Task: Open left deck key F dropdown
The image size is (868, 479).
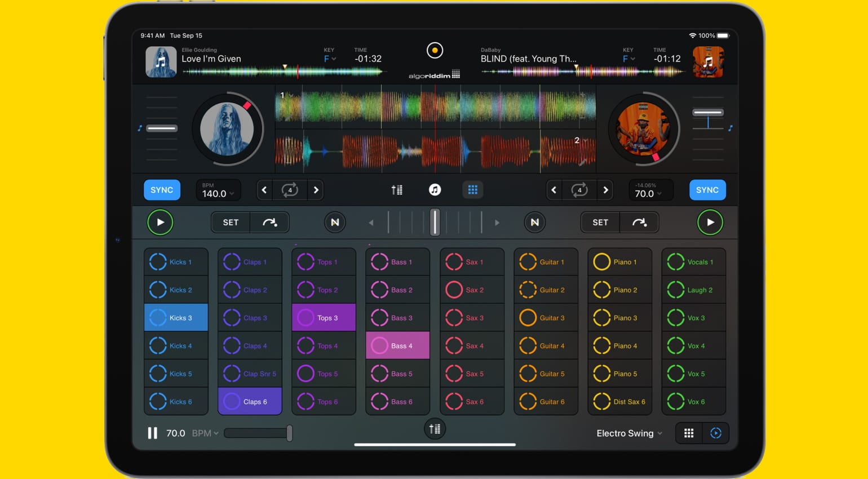Action: pyautogui.click(x=330, y=59)
